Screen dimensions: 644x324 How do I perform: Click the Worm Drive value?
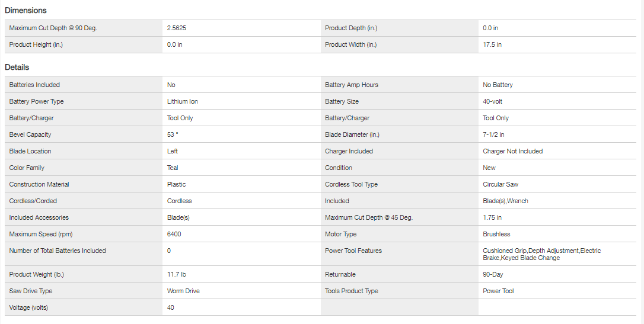coord(183,291)
